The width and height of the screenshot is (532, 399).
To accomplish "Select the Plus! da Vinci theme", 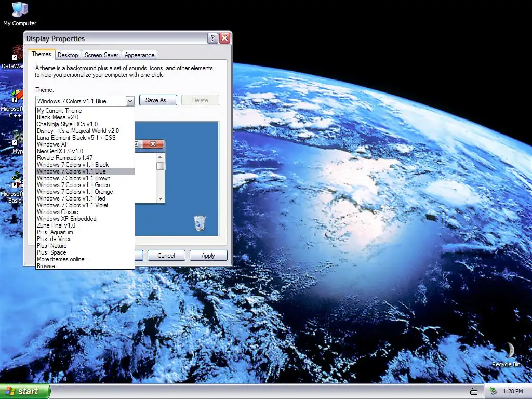I will tap(85, 239).
